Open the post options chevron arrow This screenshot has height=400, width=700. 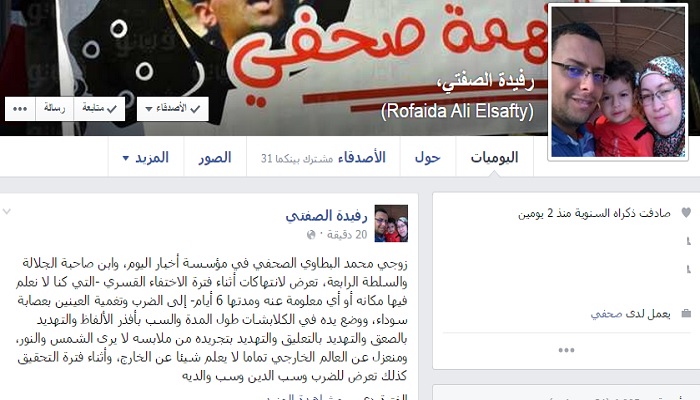[7, 212]
